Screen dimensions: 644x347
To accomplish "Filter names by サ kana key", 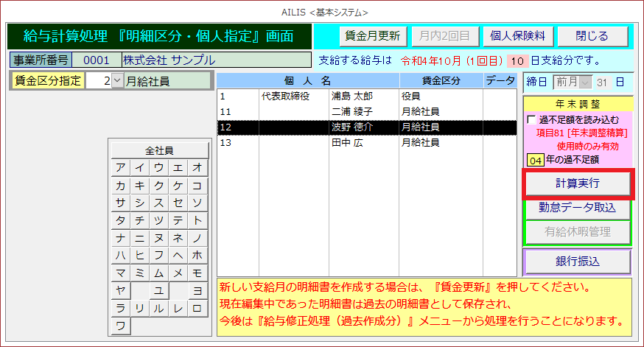I will click(120, 203).
